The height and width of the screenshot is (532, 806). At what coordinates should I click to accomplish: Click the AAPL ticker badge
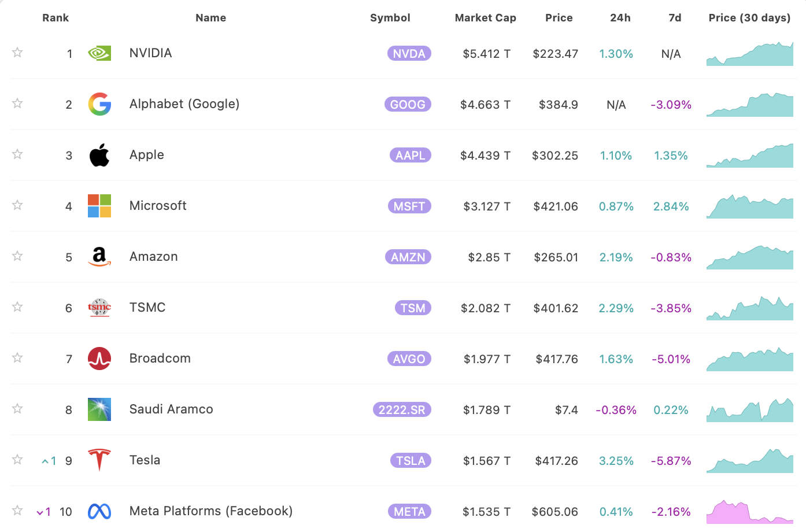pyautogui.click(x=411, y=156)
